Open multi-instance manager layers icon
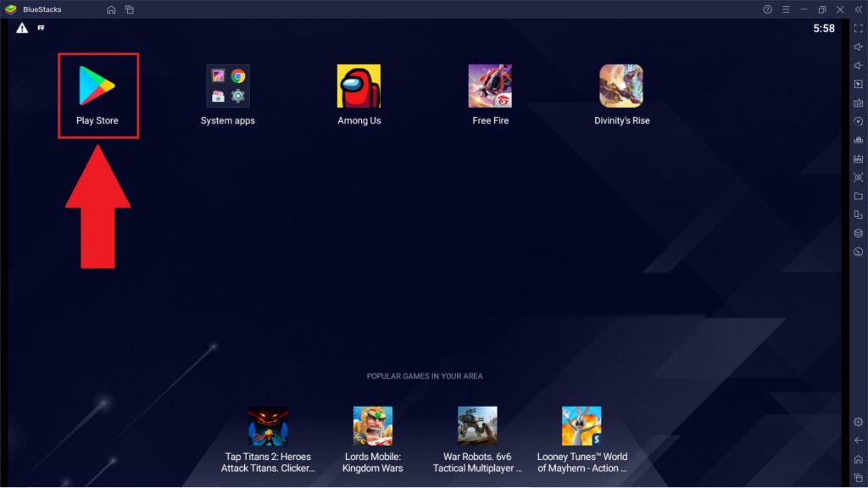This screenshot has height=488, width=868. 858,233
